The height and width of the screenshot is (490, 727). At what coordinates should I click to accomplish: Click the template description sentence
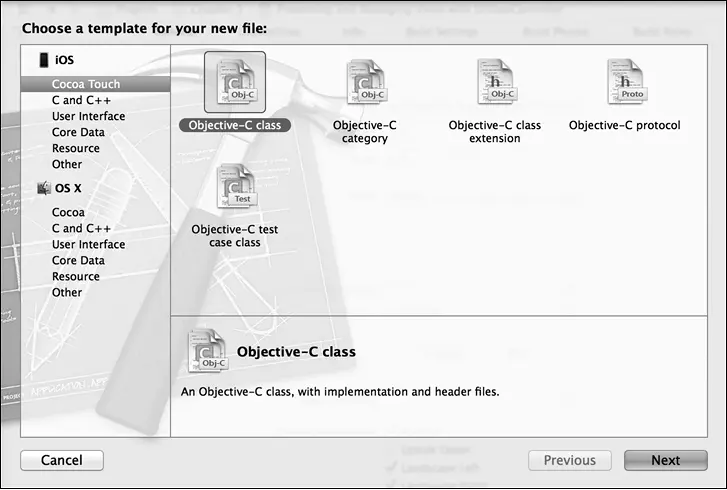[340, 392]
